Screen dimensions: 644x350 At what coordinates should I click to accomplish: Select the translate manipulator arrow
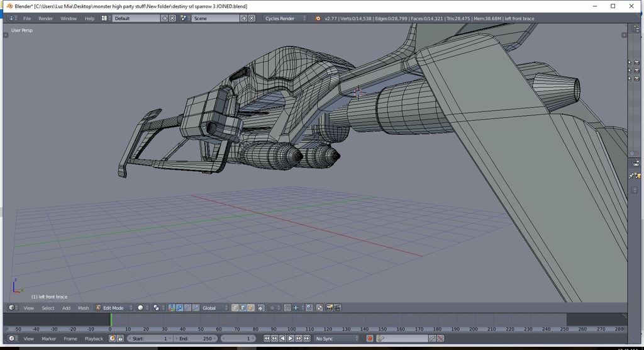(x=179, y=308)
